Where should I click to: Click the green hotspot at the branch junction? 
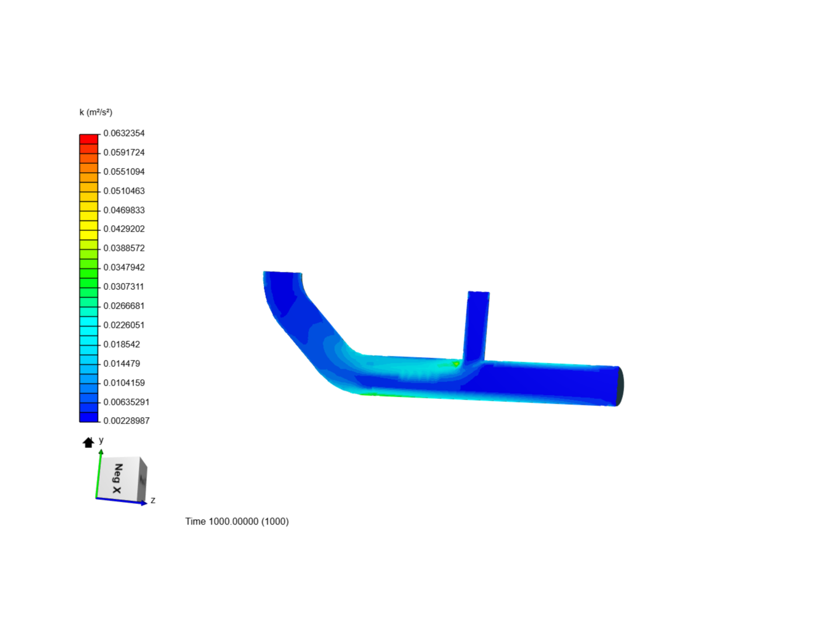click(456, 363)
